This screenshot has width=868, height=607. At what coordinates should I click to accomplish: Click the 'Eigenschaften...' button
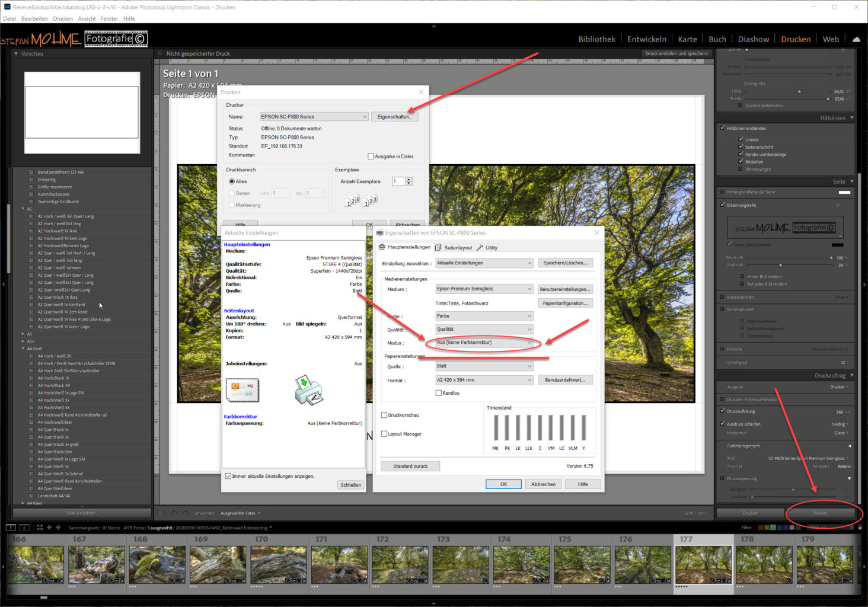pyautogui.click(x=394, y=117)
